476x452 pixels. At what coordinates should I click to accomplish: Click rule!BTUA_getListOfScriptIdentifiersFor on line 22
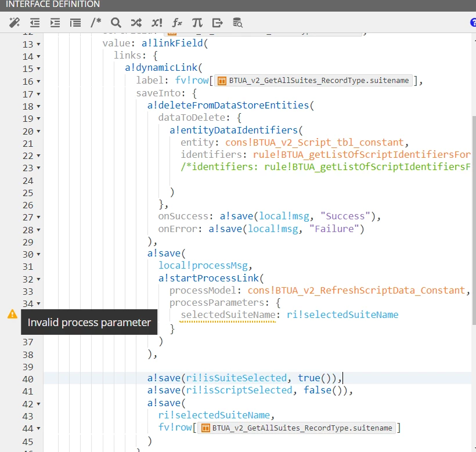pyautogui.click(x=362, y=155)
